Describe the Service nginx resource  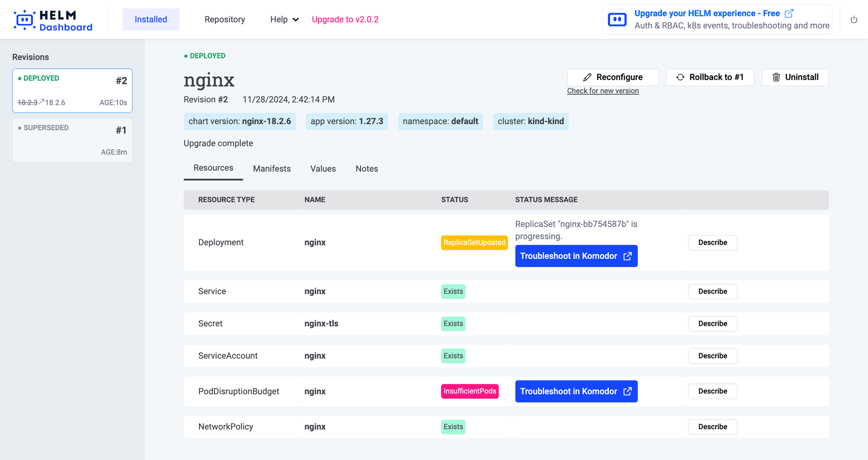coord(713,291)
